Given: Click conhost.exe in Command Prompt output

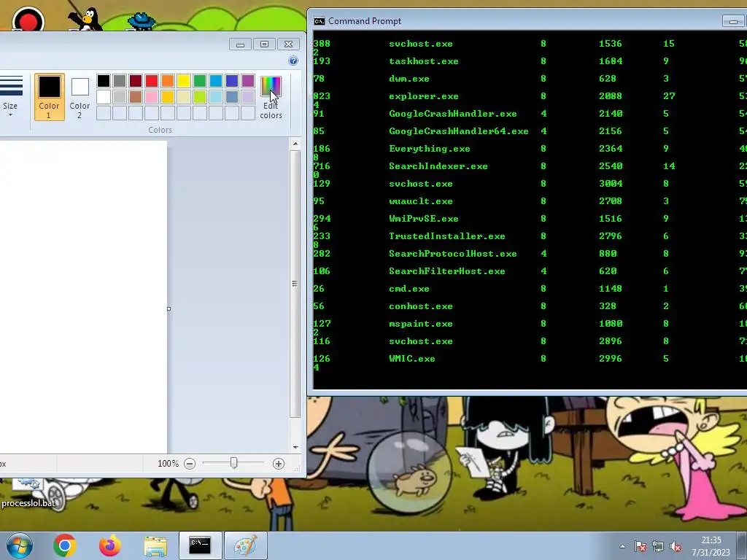Looking at the screenshot, I should pyautogui.click(x=421, y=306).
